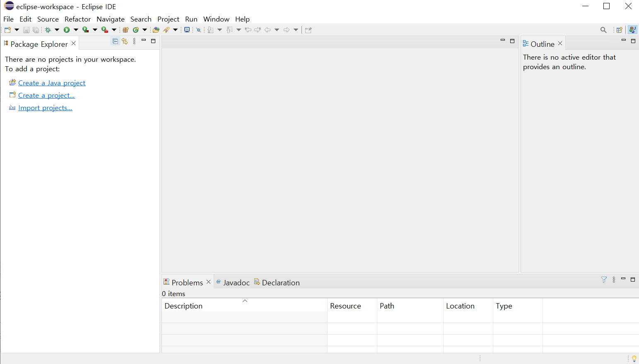Expand the Next Annotation dropdown arrow
The width and height of the screenshot is (639, 364).
tap(219, 30)
